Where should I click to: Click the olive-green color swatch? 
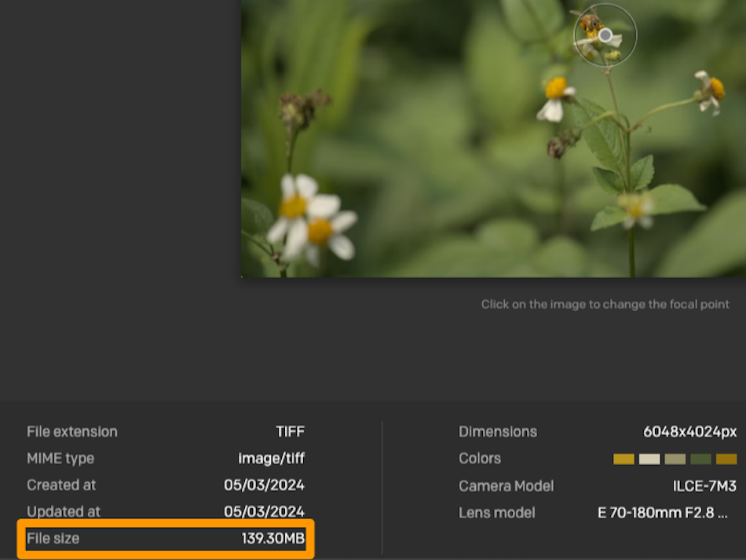(x=675, y=459)
